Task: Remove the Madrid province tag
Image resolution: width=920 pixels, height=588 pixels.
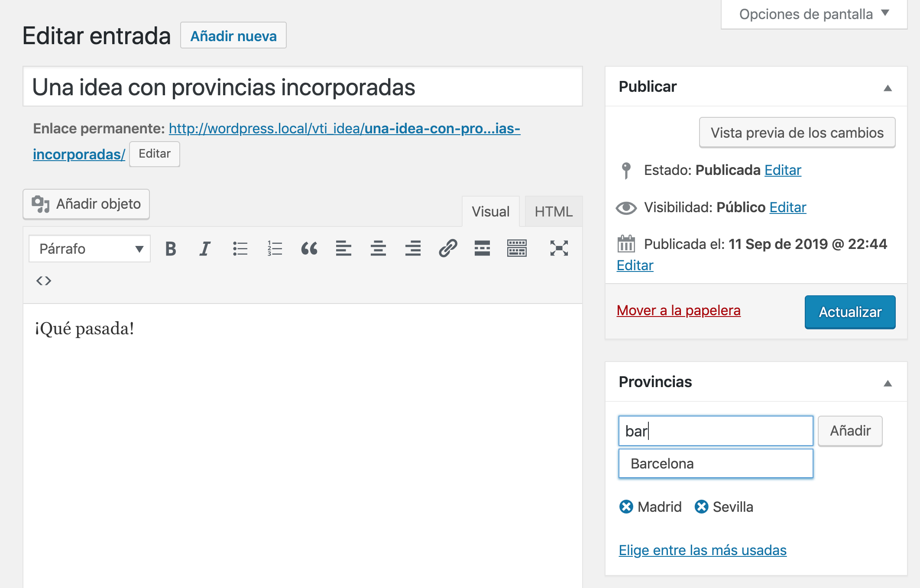Action: click(626, 507)
